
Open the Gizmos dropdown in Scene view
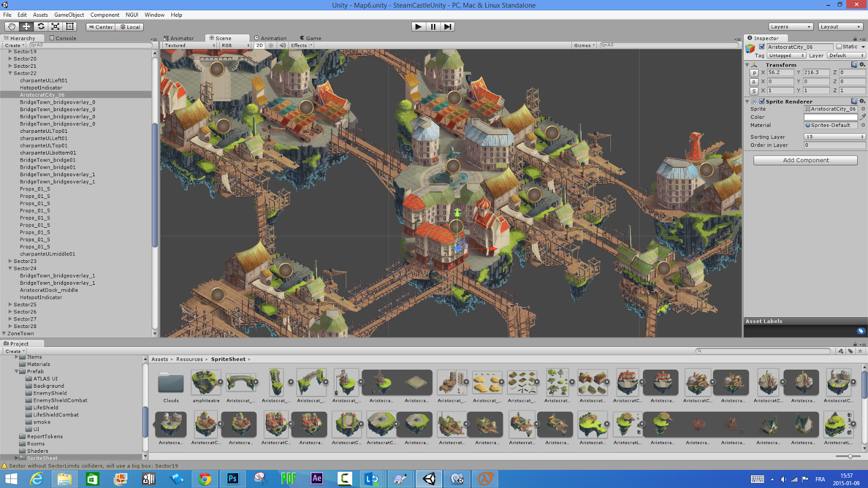[584, 46]
